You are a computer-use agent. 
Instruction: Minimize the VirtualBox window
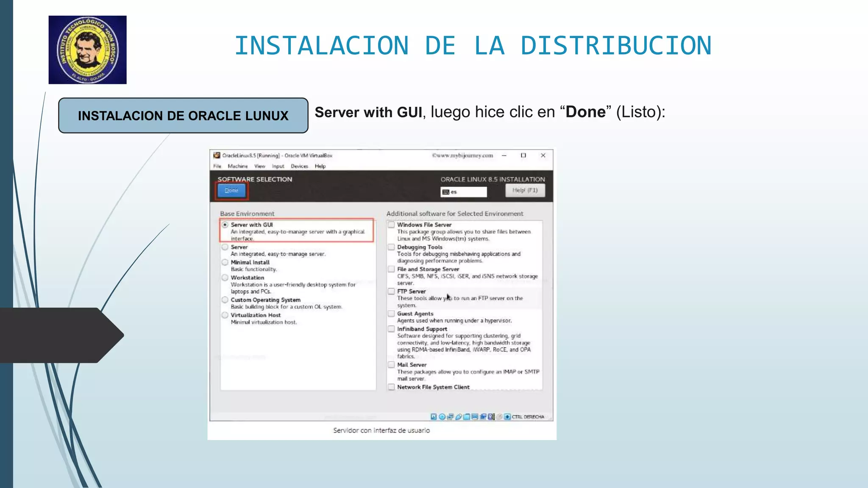[x=504, y=155]
